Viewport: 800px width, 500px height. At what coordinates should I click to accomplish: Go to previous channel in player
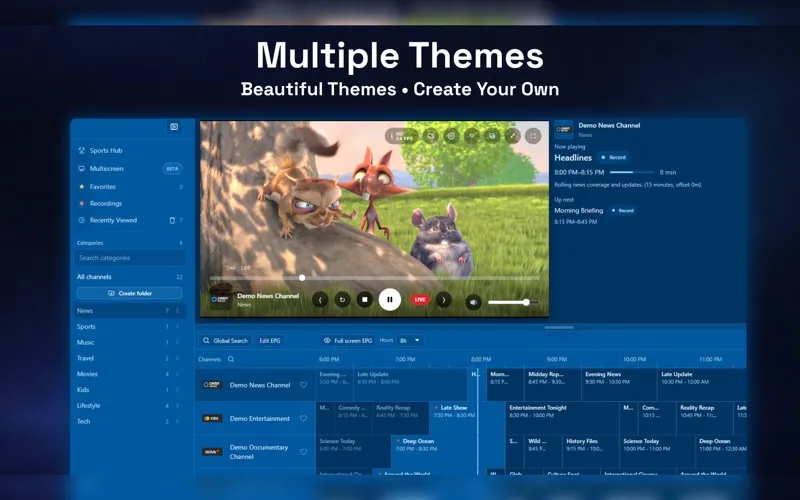[320, 300]
